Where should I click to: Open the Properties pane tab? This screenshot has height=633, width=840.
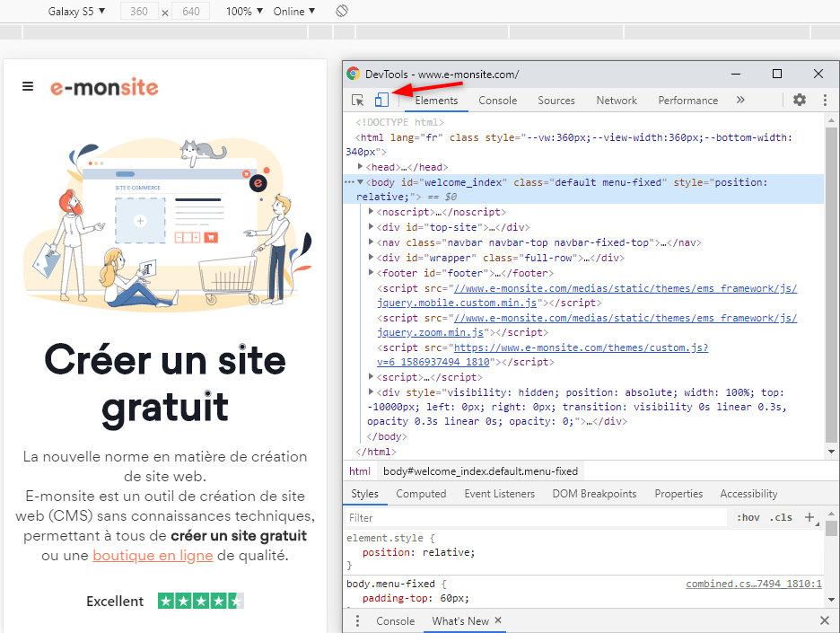(678, 494)
